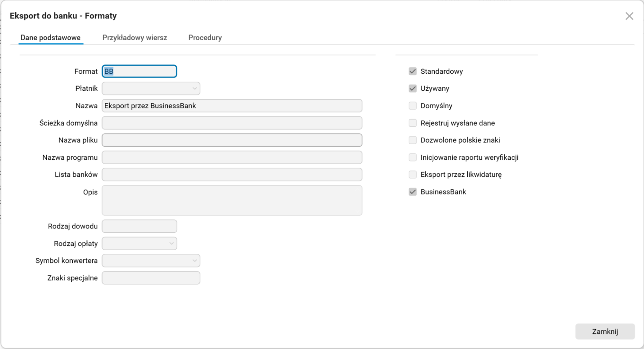
Task: Uncheck the Używany checkbox
Action: [412, 88]
